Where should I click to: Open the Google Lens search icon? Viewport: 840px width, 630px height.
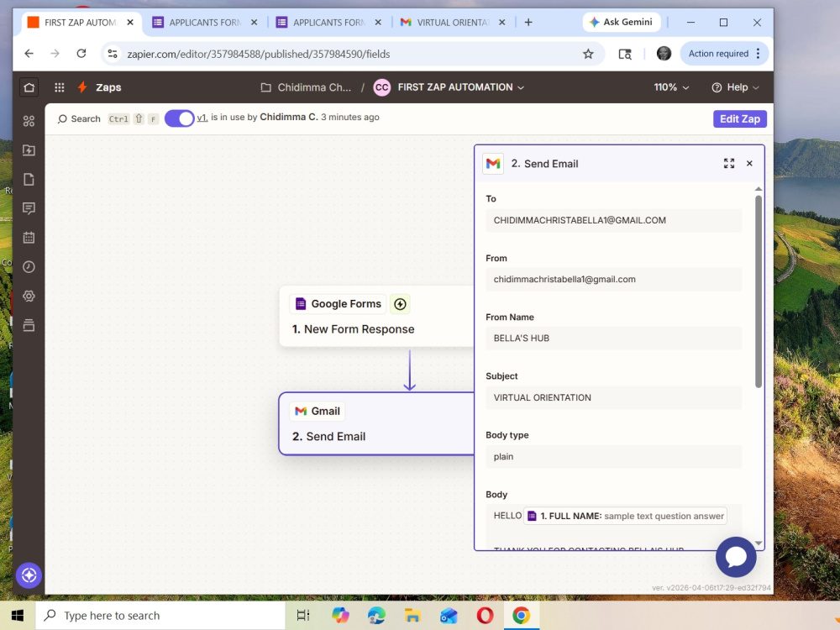[625, 54]
